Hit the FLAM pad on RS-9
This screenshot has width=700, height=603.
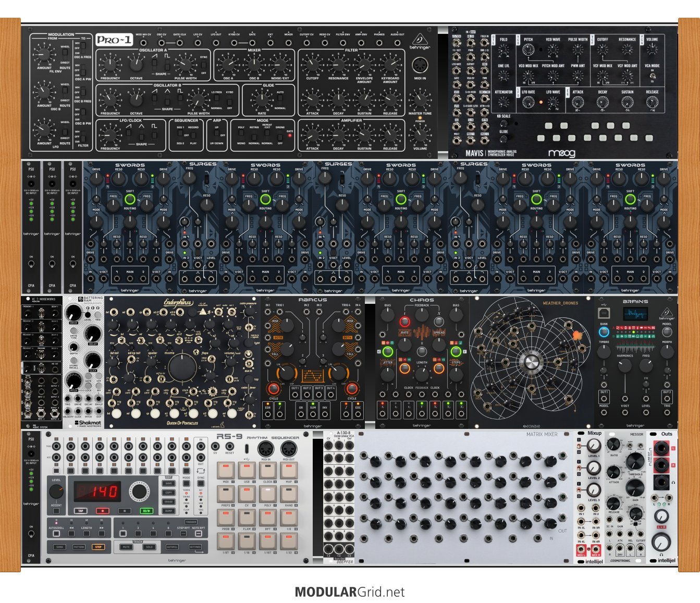247,517
